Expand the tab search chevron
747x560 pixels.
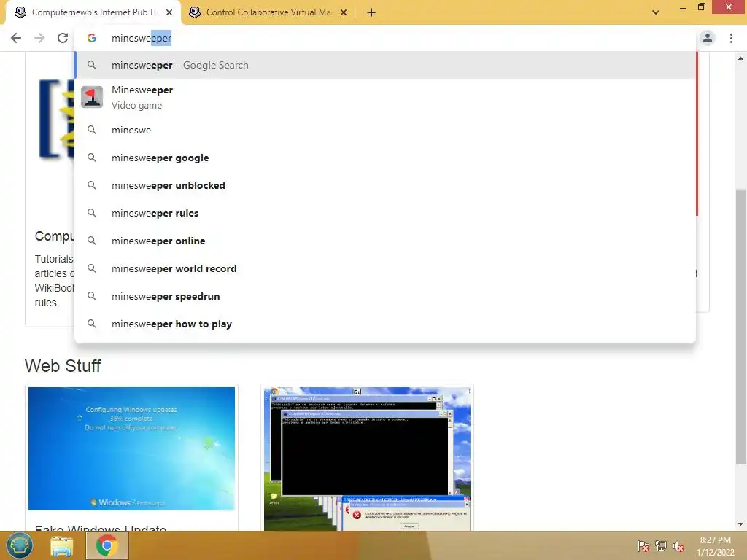656,12
